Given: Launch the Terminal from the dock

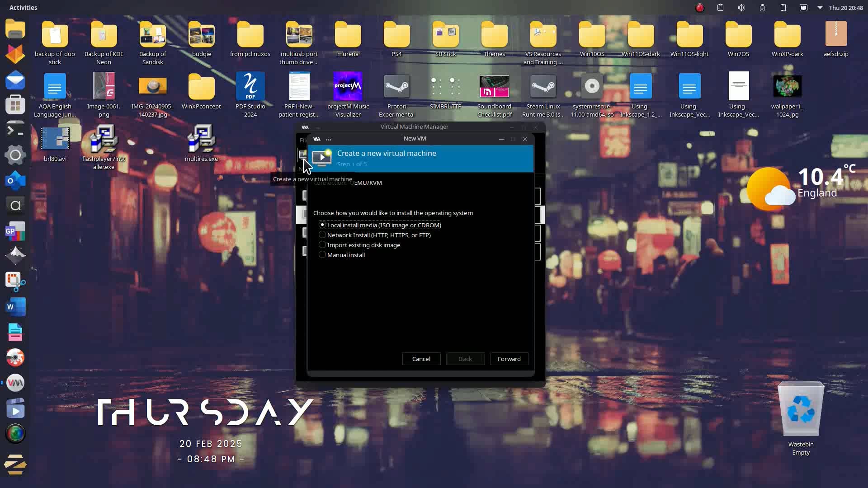Looking at the screenshot, I should tap(15, 131).
